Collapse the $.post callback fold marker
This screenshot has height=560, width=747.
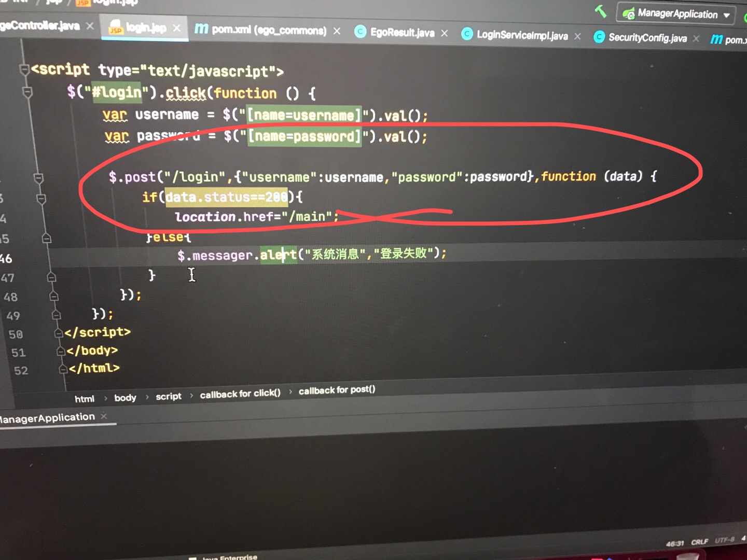38,178
